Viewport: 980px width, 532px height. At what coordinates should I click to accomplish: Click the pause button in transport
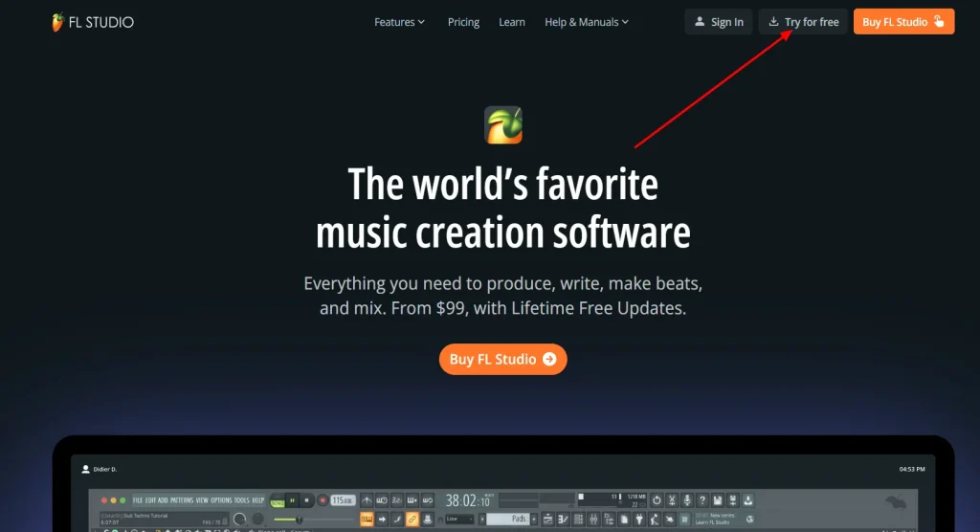point(293,500)
